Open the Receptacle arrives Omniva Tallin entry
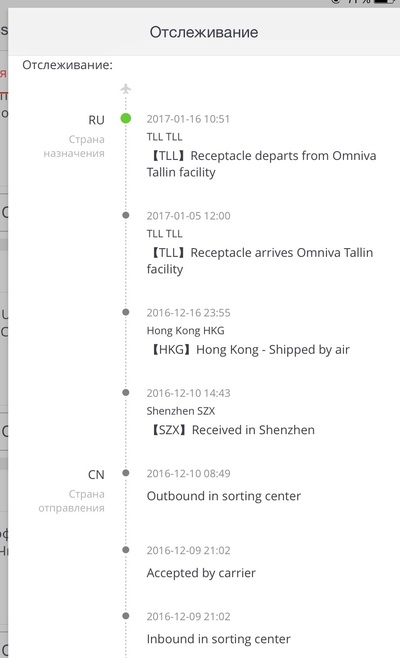 coord(260,261)
